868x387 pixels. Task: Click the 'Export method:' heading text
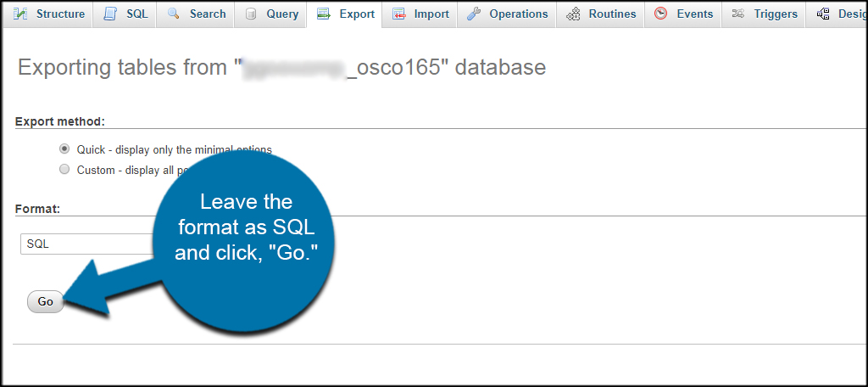point(60,121)
